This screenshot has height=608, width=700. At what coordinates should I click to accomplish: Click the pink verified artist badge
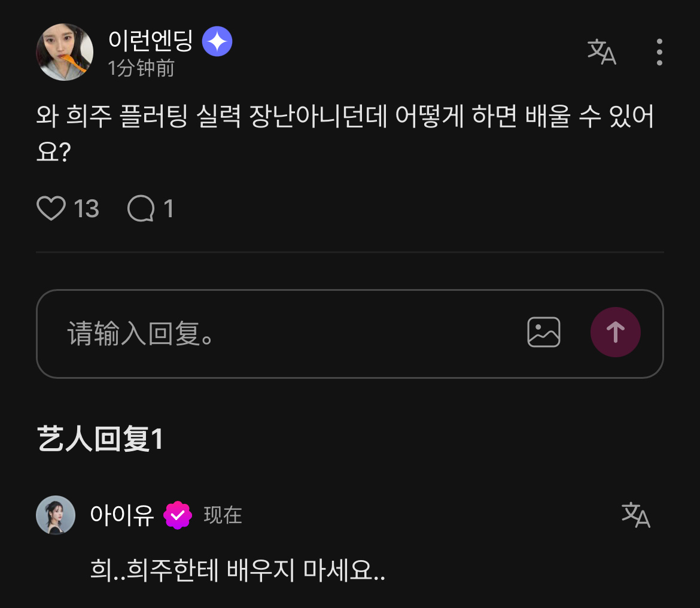pyautogui.click(x=178, y=515)
